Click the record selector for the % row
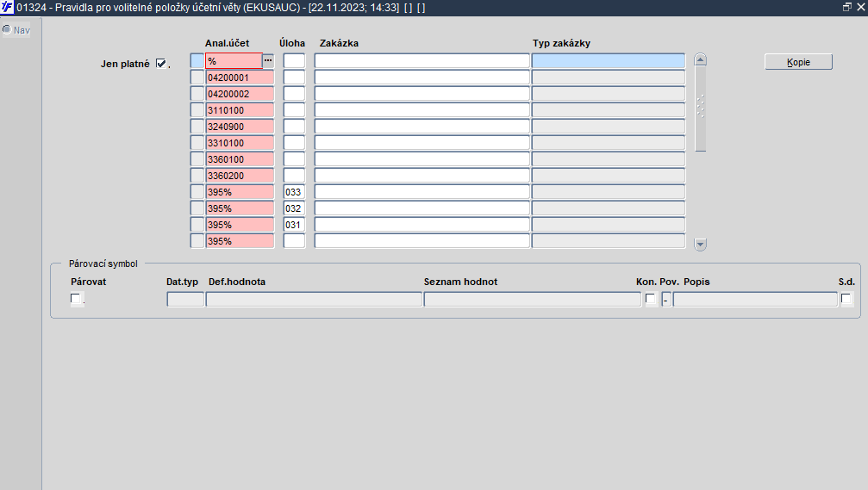 click(197, 61)
